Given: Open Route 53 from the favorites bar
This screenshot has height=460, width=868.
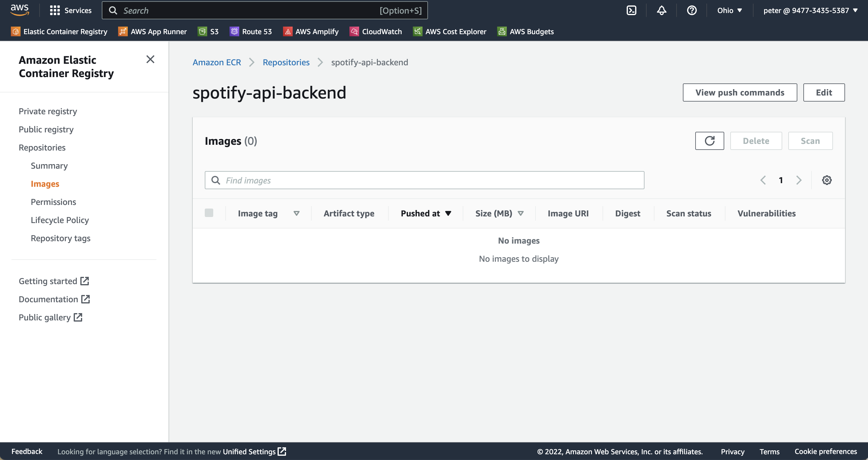Looking at the screenshot, I should click(x=251, y=31).
